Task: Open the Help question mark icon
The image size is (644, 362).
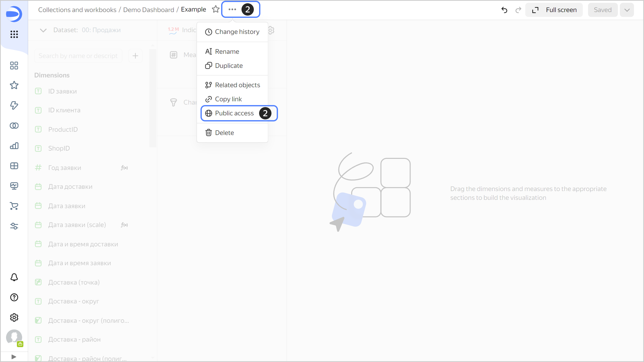Action: 14,297
